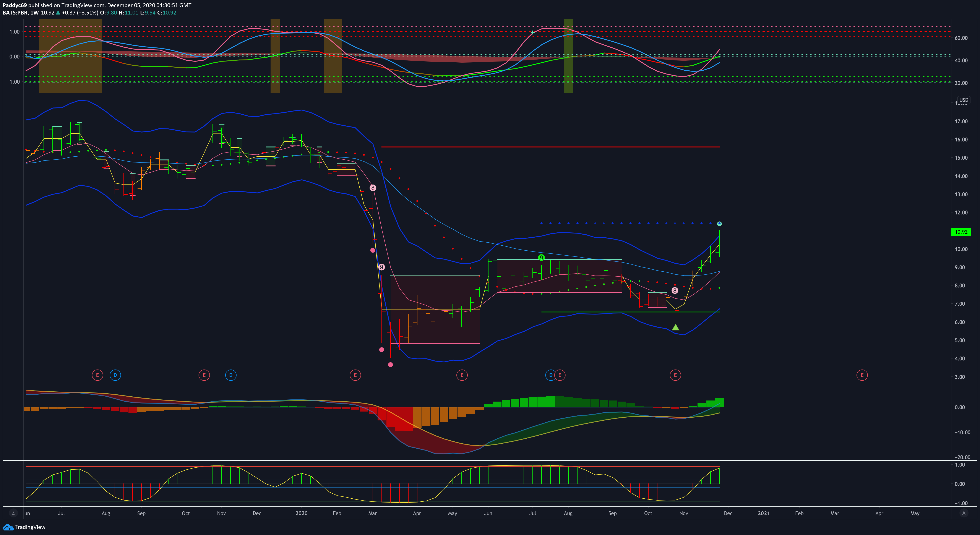Open the TradingView logo link
The width and height of the screenshot is (980, 535).
coord(24,527)
